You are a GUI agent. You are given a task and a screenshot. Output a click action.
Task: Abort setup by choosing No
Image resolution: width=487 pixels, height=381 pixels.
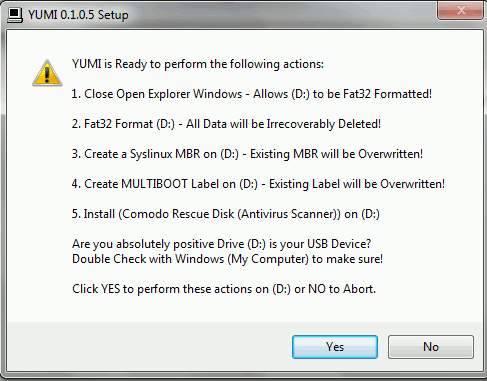(x=431, y=347)
